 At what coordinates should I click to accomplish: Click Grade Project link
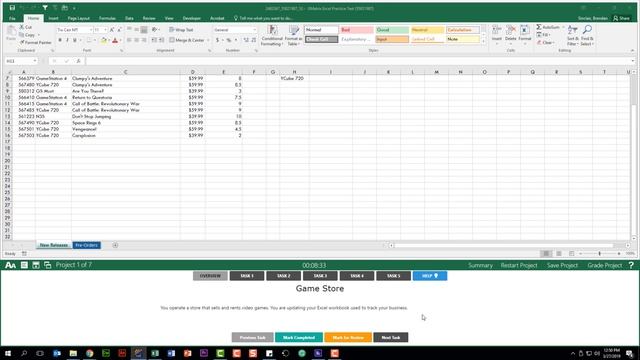tap(604, 265)
